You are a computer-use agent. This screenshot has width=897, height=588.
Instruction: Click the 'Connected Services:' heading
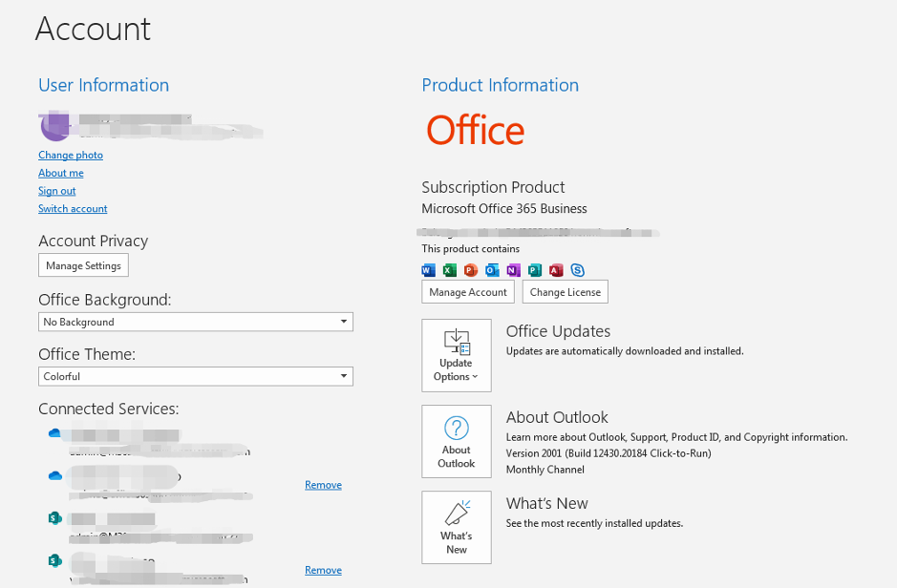[109, 409]
